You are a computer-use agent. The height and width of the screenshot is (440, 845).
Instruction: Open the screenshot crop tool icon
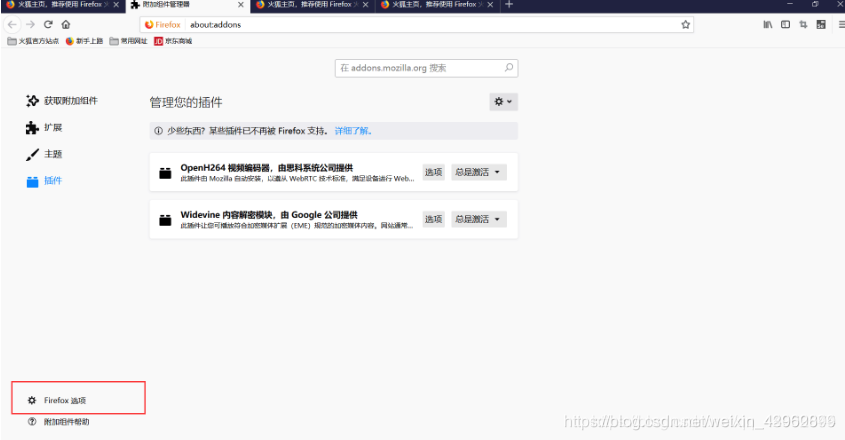[803, 24]
